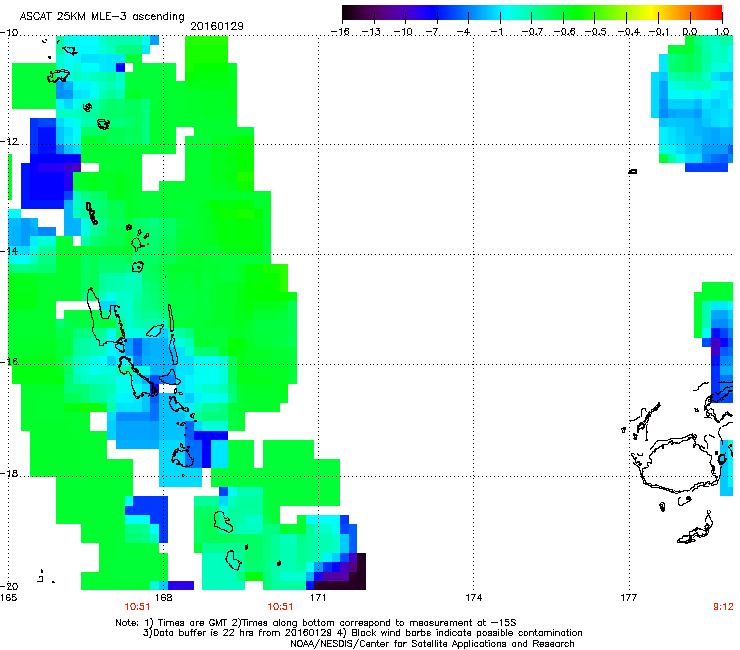Select the "0.0" color scale label
The image size is (740, 650).
click(690, 32)
